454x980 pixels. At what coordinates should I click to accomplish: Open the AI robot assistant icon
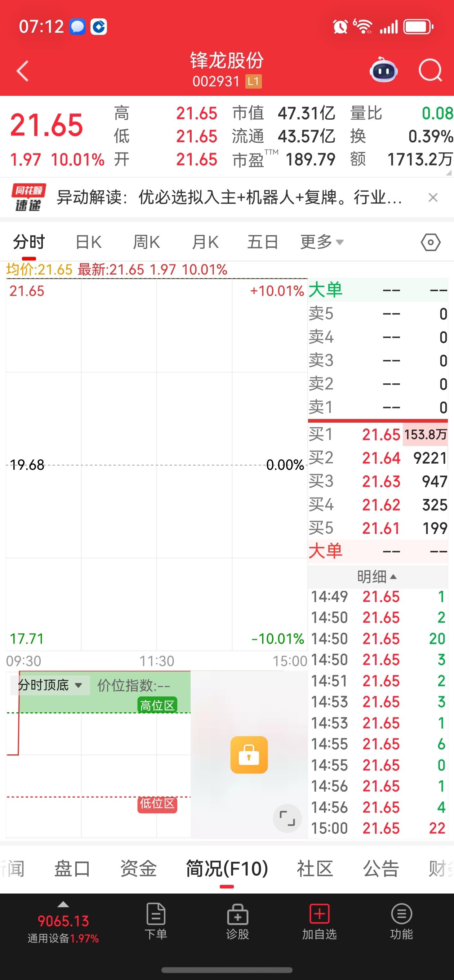pos(384,70)
